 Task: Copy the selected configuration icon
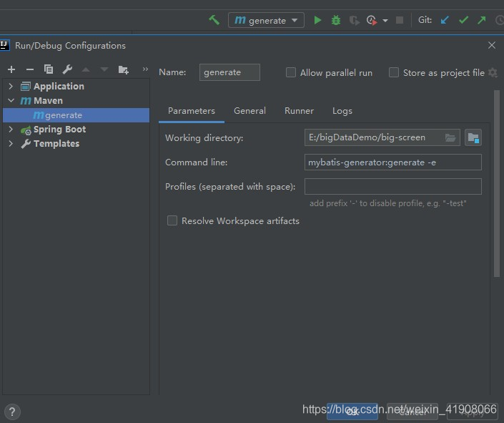pos(49,69)
